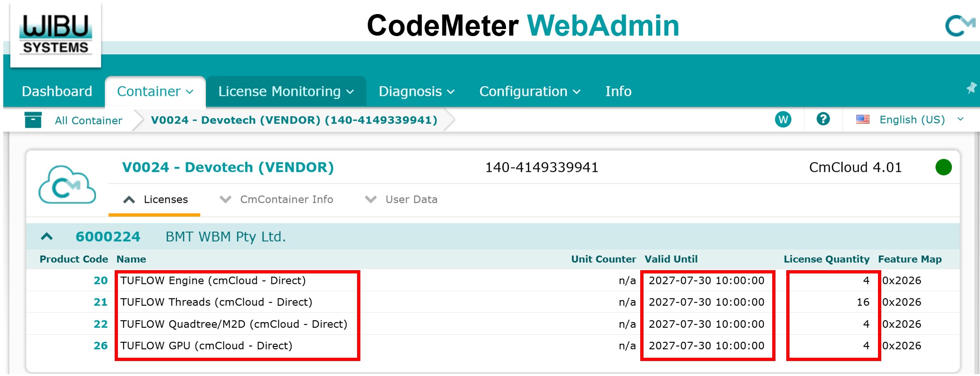Click TUFLOW Quadtree/M2D (cmCloud - Direct) name
Image resolution: width=980 pixels, height=376 pixels.
point(234,324)
